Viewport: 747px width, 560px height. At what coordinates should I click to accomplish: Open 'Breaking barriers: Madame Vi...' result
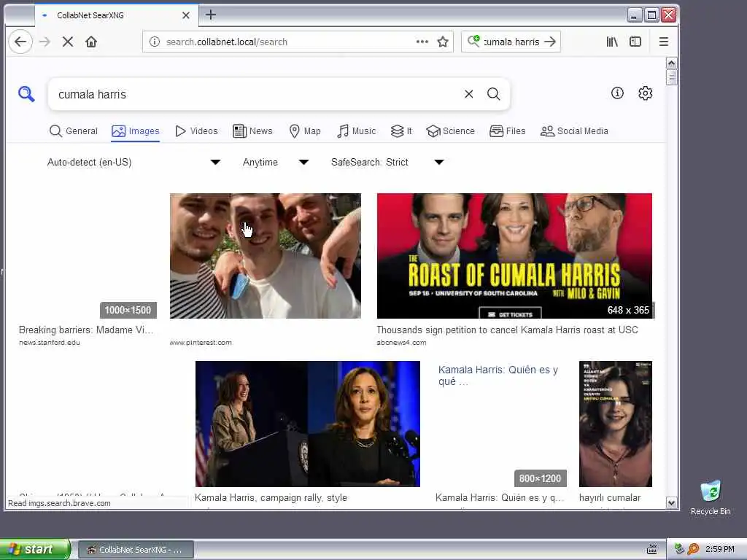pyautogui.click(x=86, y=330)
